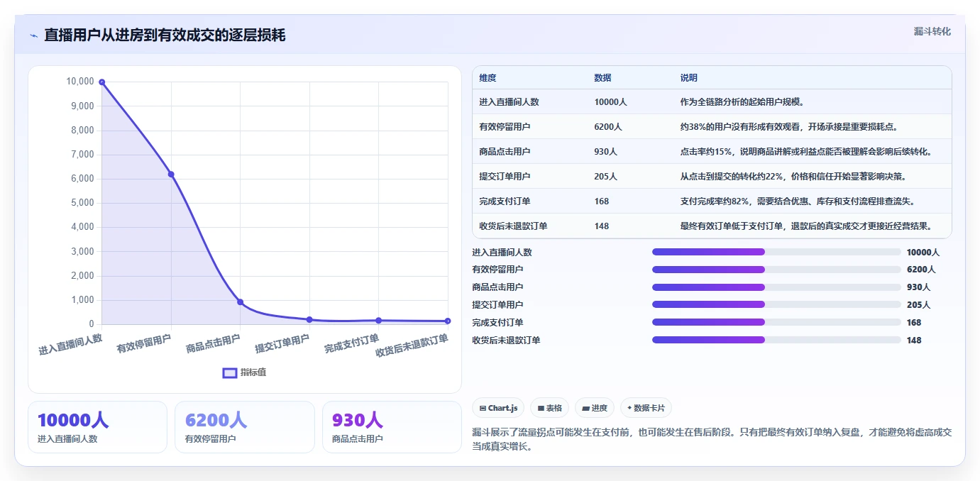Click the 维度 table column header
Viewport: 980px width, 481px height.
[488, 78]
